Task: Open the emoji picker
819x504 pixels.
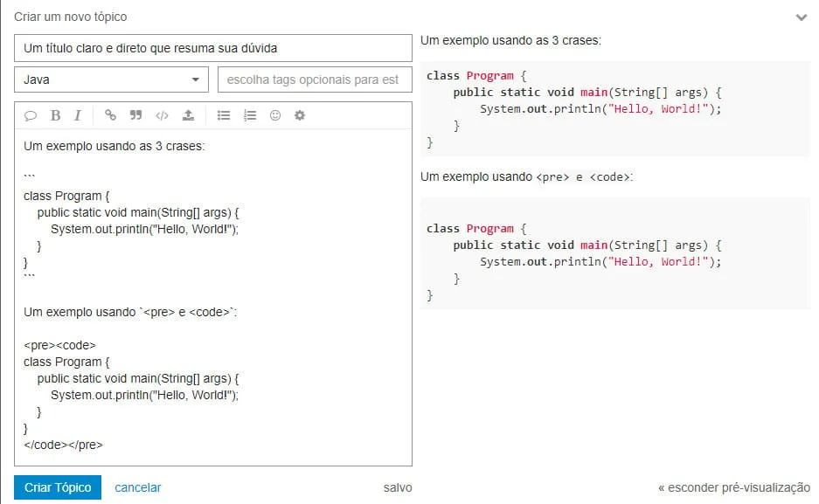Action: [x=275, y=115]
